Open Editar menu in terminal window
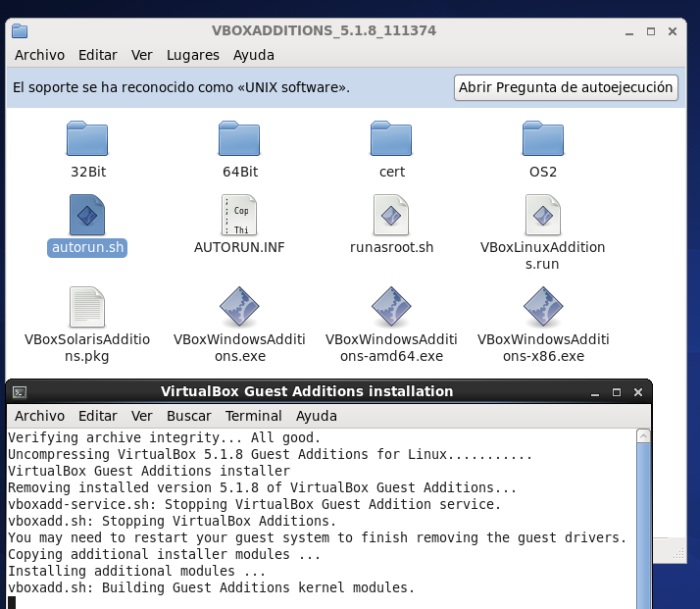 (98, 416)
